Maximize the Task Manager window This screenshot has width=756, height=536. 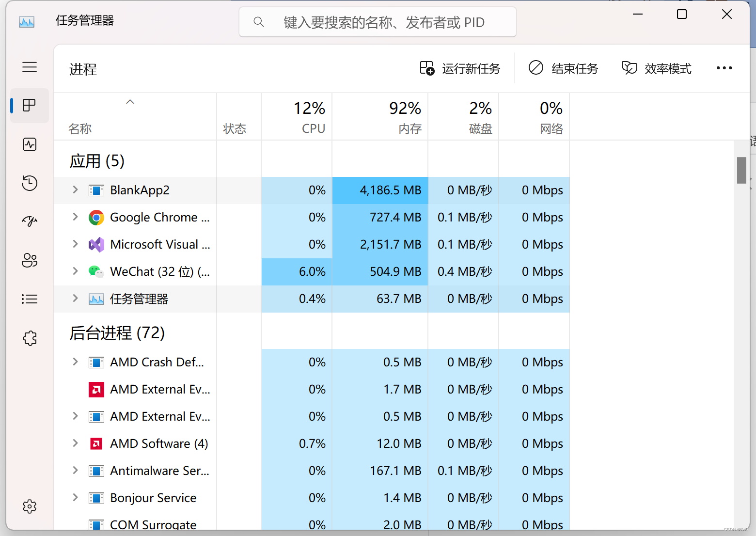click(682, 14)
